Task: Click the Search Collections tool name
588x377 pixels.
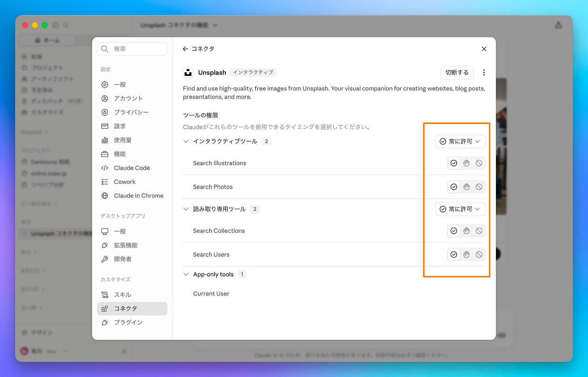Action: tap(219, 231)
